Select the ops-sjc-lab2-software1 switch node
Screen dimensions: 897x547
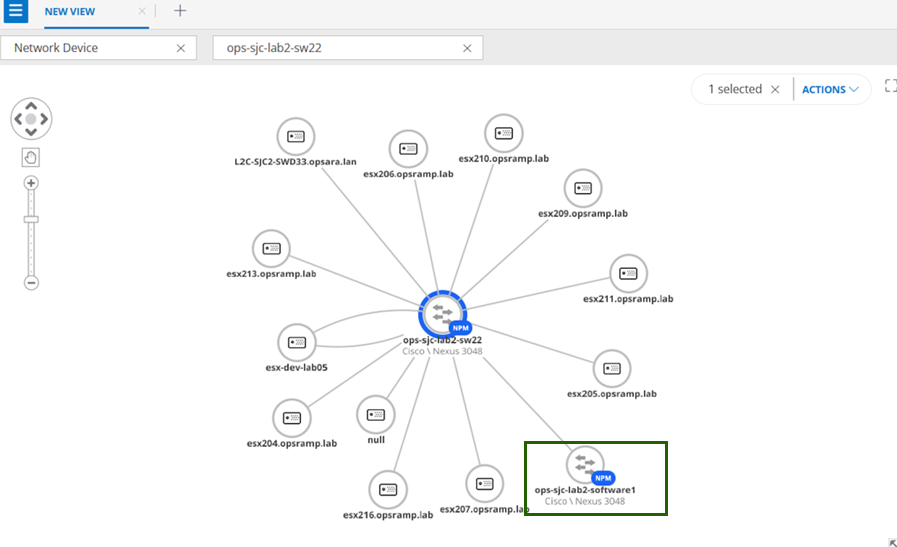[x=585, y=464]
